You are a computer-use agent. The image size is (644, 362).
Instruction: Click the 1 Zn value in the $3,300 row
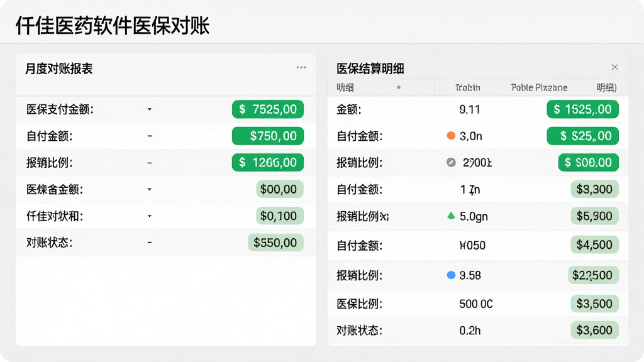coord(470,190)
